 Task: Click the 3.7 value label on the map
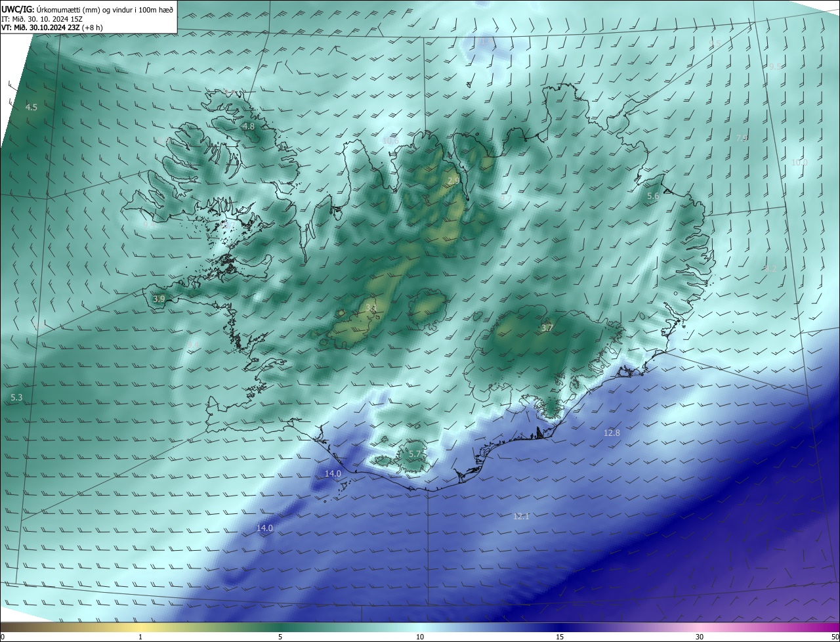pyautogui.click(x=547, y=328)
